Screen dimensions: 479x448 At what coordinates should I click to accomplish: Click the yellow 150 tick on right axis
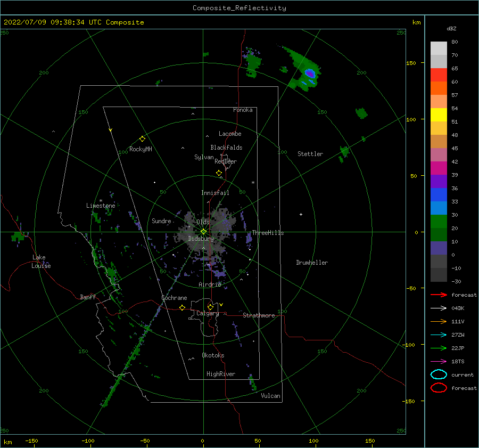pos(411,63)
